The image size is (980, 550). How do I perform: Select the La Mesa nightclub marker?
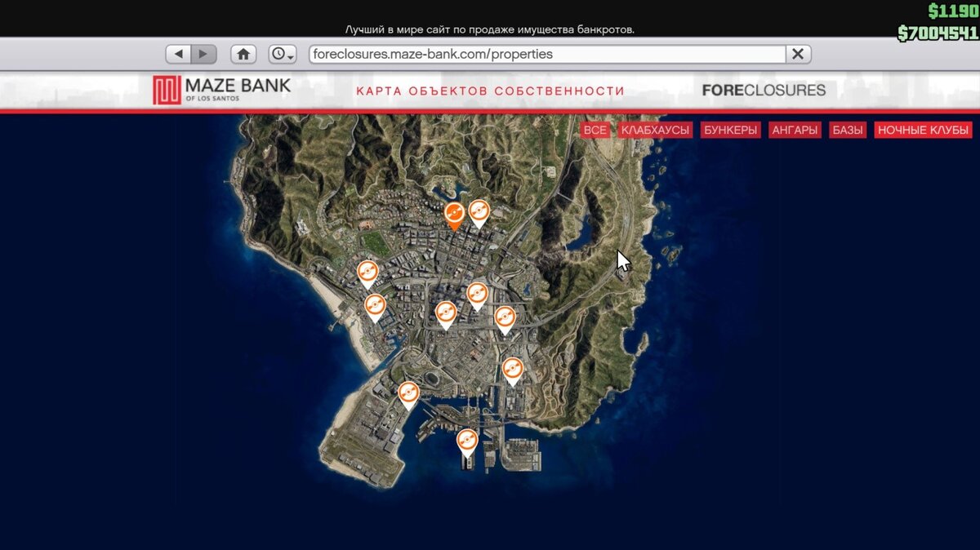pyautogui.click(x=505, y=319)
